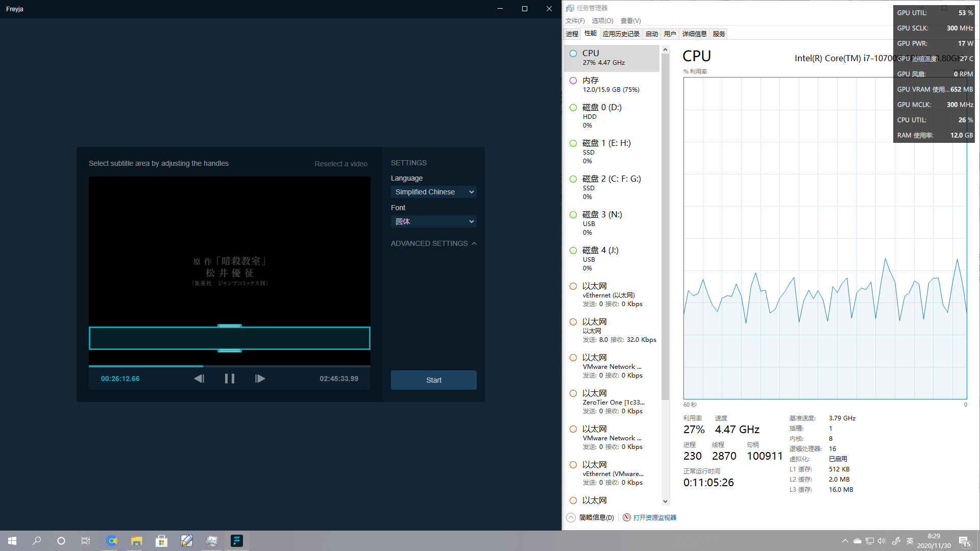Select the 内存 memory item

click(x=611, y=85)
